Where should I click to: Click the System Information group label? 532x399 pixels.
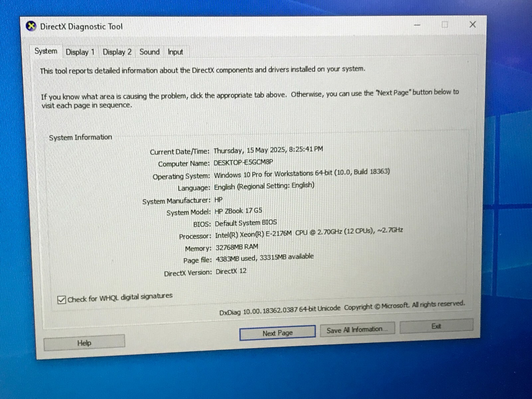click(80, 137)
